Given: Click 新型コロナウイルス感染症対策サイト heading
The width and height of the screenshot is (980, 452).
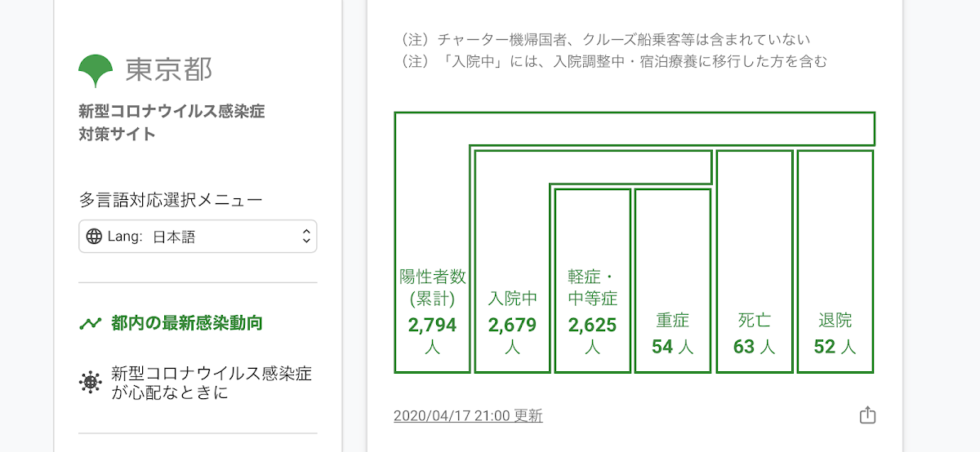Looking at the screenshot, I should [171, 122].
